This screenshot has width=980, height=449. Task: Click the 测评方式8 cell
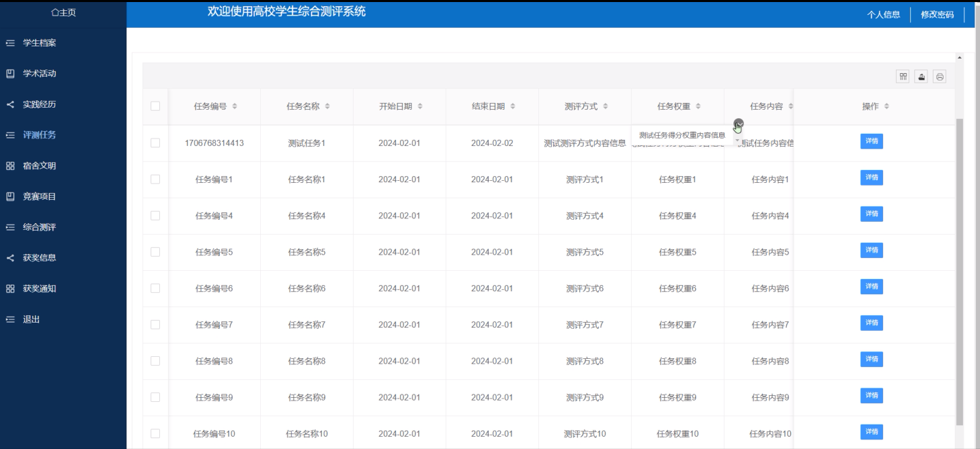click(585, 361)
